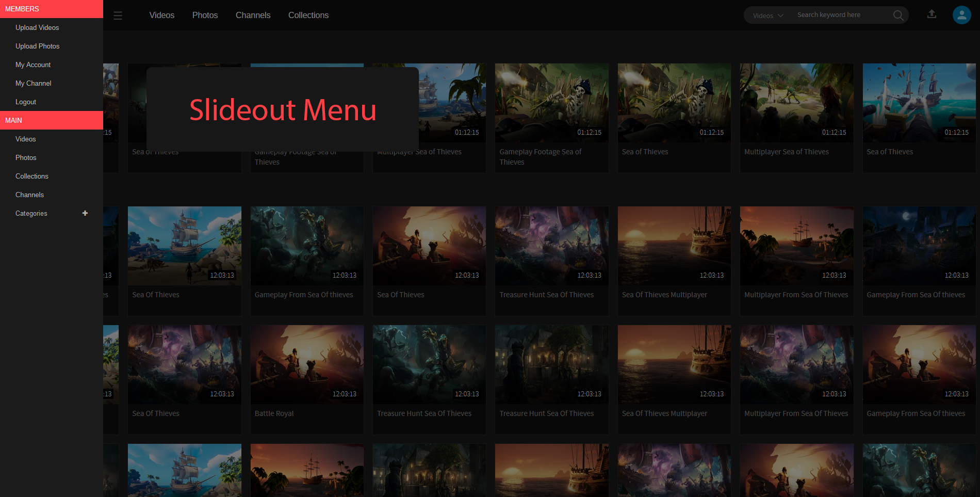Open Treasure Hunt Sea Of Thieves second-row thumbnail
Viewport: 980px width, 497px height.
click(551, 246)
